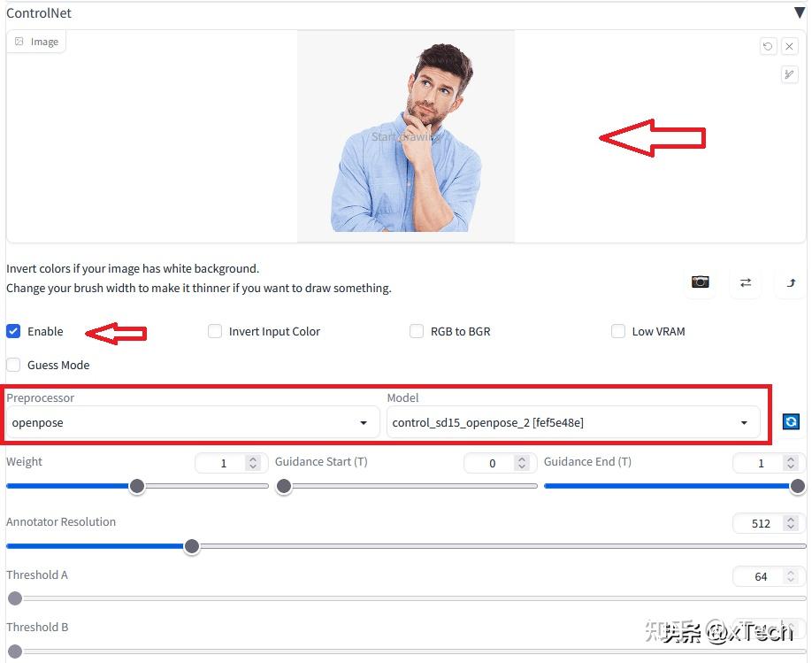
Task: Check the Guess Mode option
Action: [13, 365]
